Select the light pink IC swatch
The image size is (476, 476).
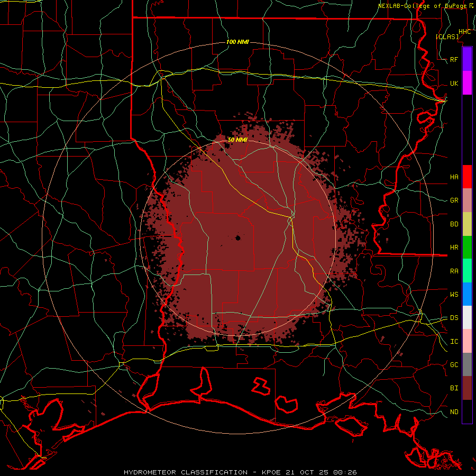(x=467, y=341)
